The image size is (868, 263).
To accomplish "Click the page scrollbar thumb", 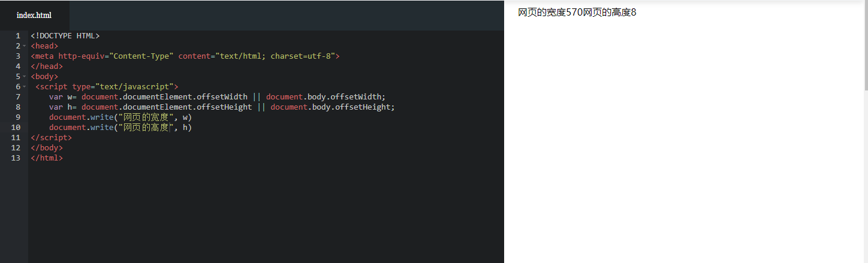I will [865, 45].
